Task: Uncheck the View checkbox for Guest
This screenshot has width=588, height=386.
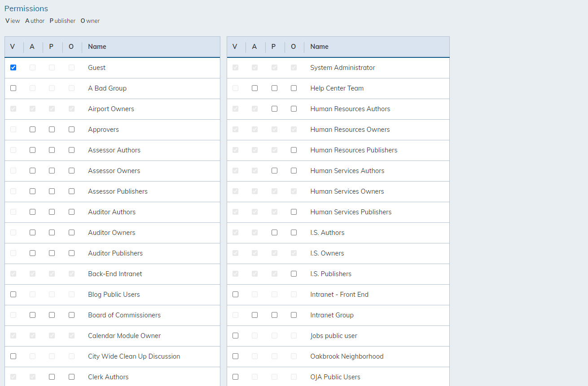Action: [13, 68]
